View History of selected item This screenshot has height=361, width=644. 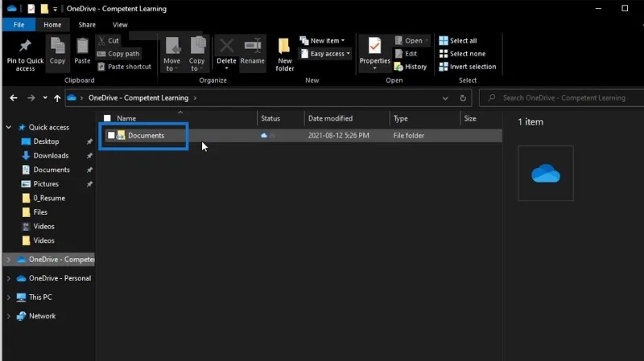pyautogui.click(x=411, y=67)
